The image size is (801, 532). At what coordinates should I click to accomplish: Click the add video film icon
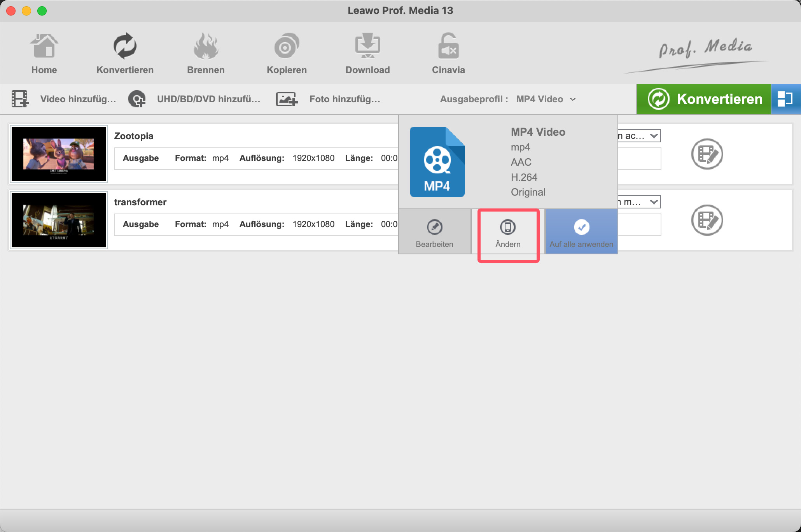(20, 99)
